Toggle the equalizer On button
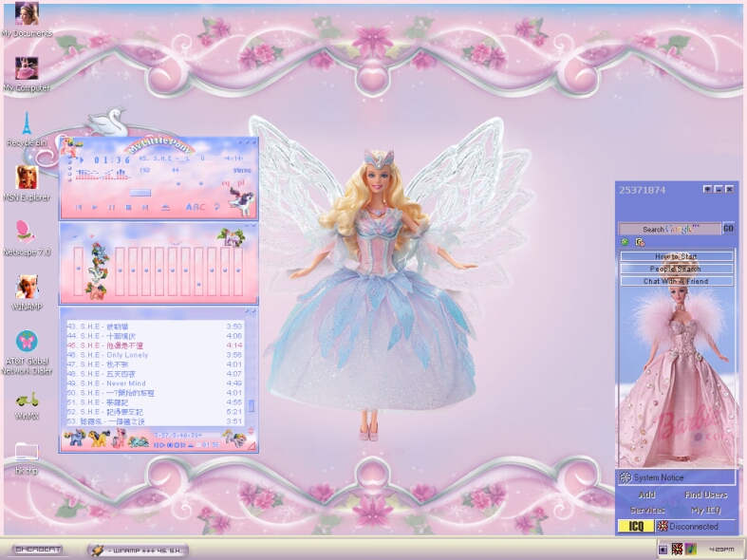Screen dimensions: 747x560 (75, 235)
